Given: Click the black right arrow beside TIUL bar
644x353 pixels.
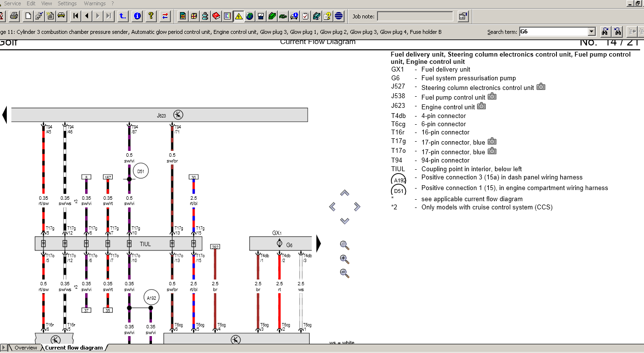Looking at the screenshot, I should pos(319,243).
